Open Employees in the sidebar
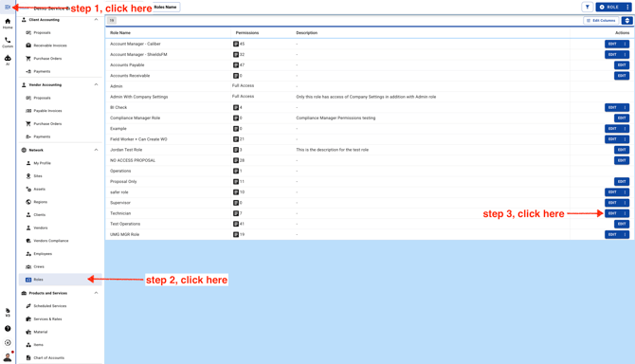Image resolution: width=635 pixels, height=364 pixels. coord(43,253)
